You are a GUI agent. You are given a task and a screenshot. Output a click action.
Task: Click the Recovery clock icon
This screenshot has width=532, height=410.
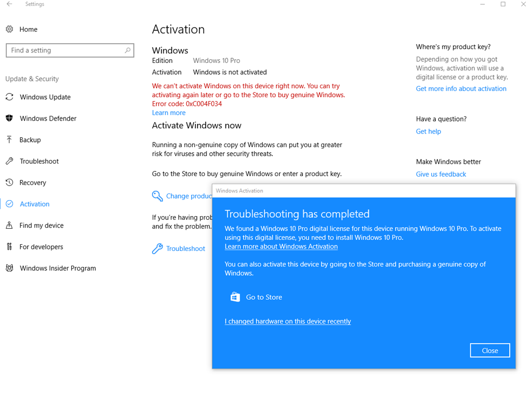tap(9, 182)
